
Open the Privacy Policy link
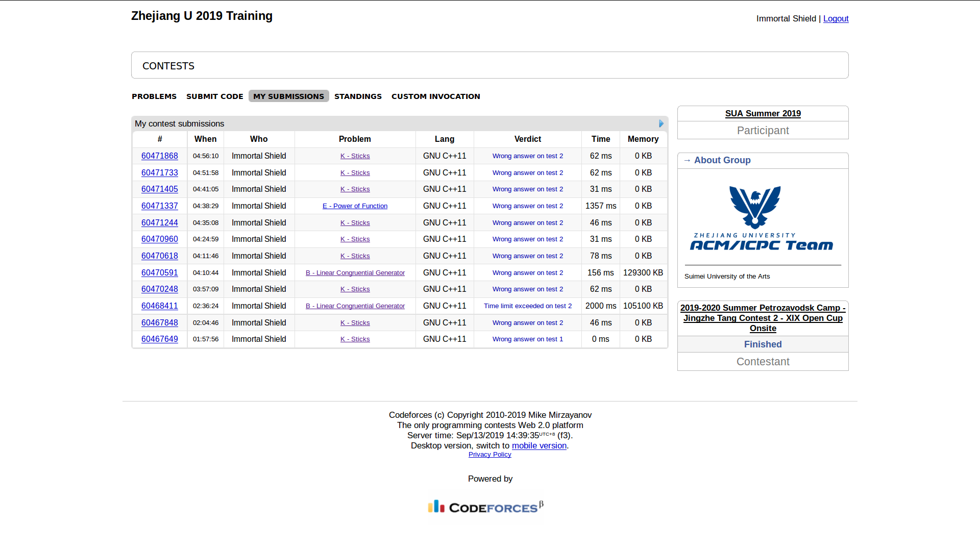pyautogui.click(x=489, y=455)
